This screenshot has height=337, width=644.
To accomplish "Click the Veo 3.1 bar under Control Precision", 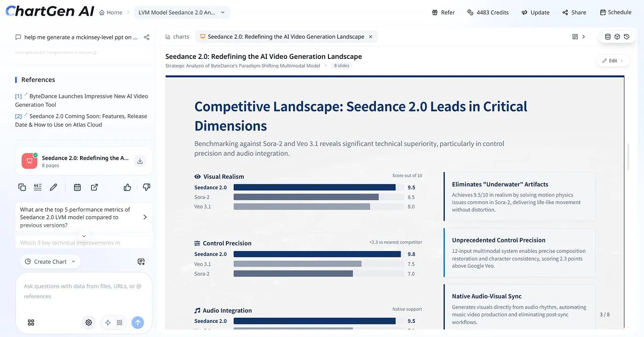I will coord(298,264).
